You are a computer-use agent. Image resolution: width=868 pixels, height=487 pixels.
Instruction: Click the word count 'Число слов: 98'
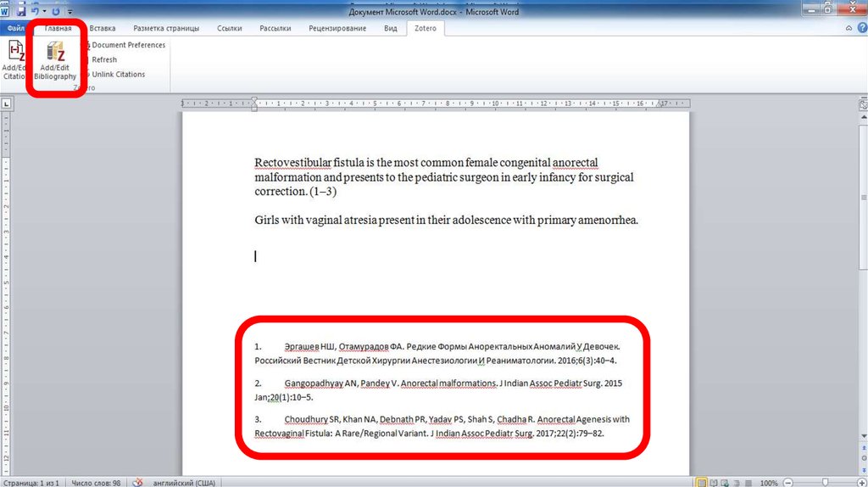point(97,482)
